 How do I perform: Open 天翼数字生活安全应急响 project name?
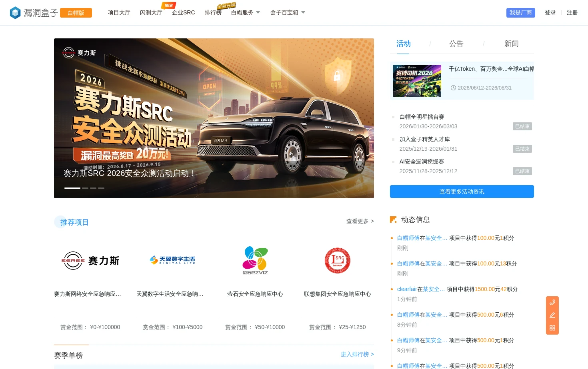pyautogui.click(x=170, y=294)
